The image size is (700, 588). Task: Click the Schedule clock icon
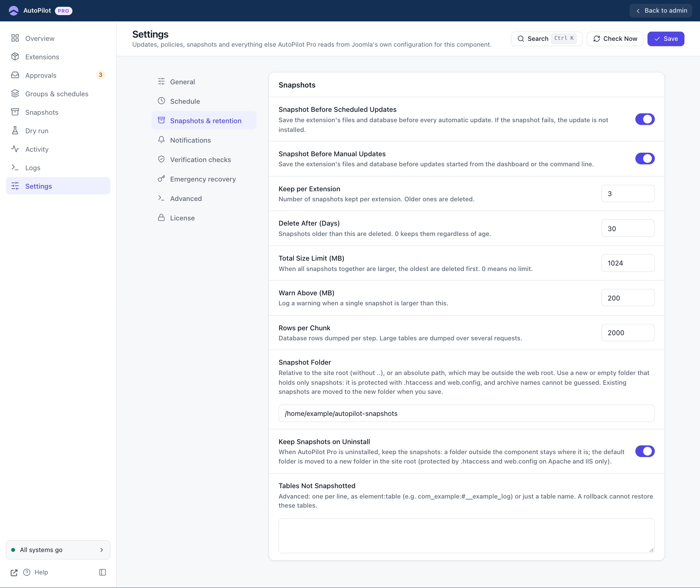161,101
